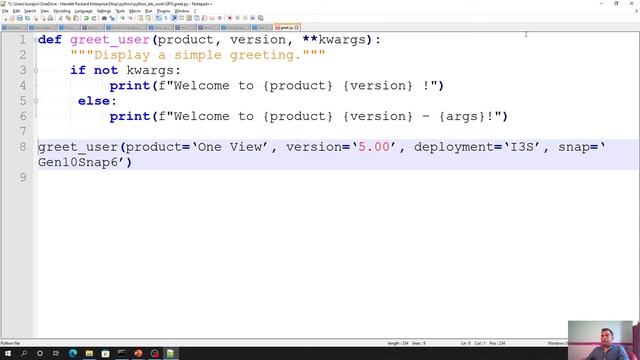The width and height of the screenshot is (640, 360).
Task: Open the Language menu
Action: (x=84, y=11)
